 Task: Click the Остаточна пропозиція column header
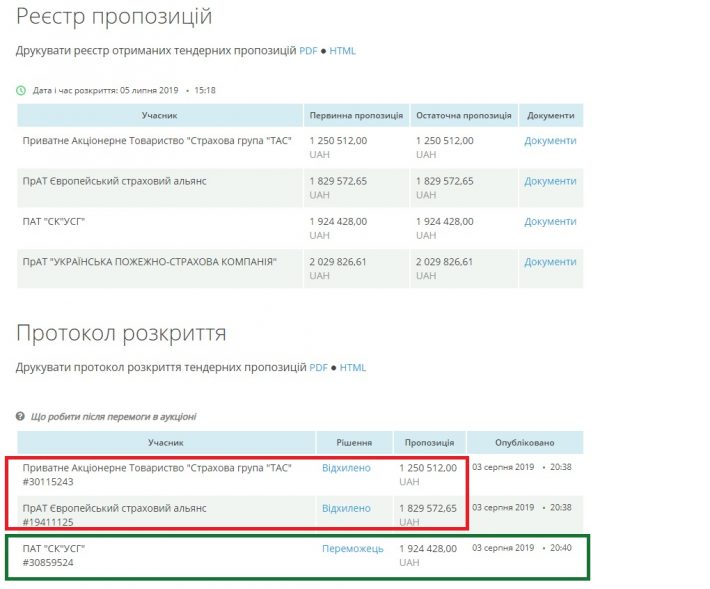(x=464, y=115)
